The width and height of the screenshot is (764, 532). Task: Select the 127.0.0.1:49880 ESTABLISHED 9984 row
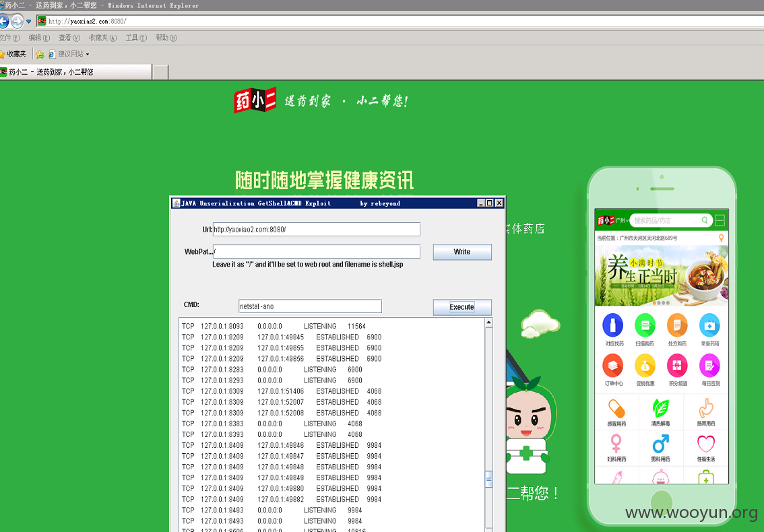(x=282, y=489)
